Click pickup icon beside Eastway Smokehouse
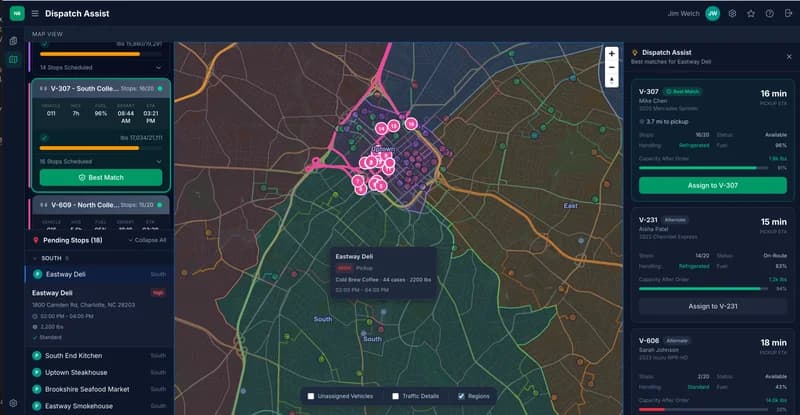Viewport: 800px width, 415px height. pos(37,406)
